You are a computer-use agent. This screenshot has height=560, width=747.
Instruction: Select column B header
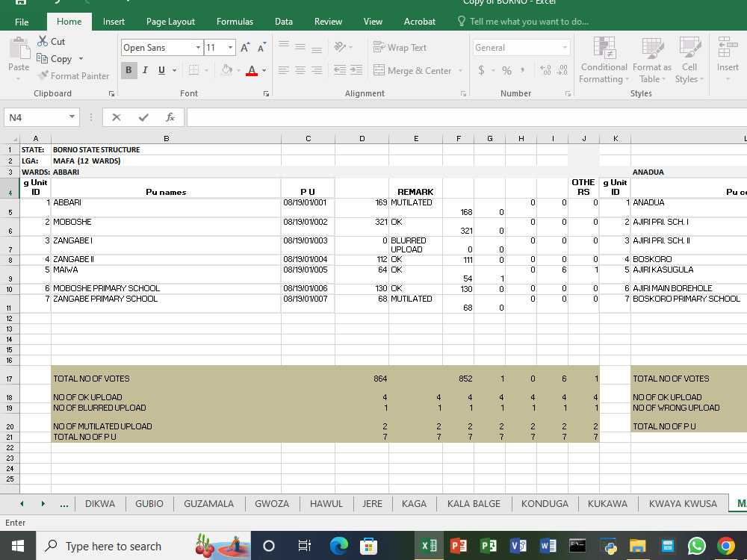(x=167, y=139)
